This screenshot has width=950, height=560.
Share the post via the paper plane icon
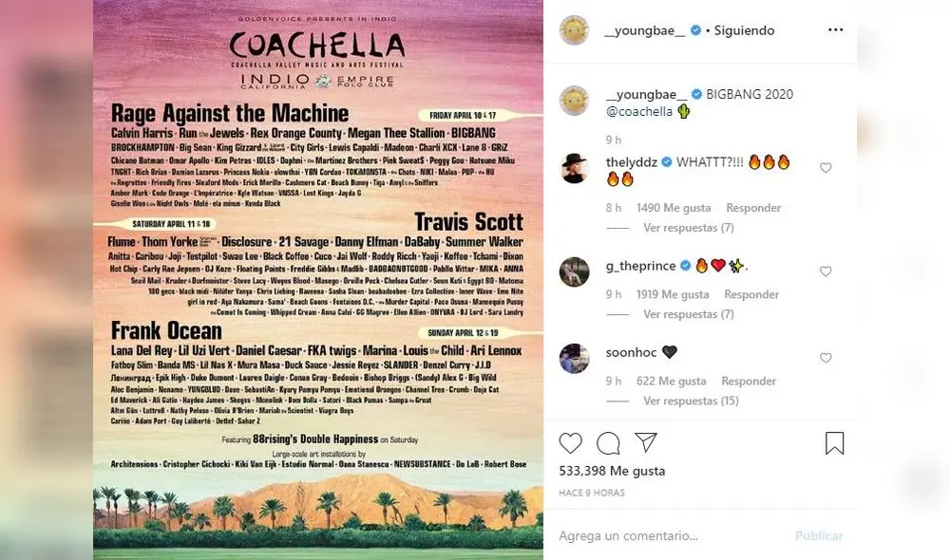tap(646, 442)
